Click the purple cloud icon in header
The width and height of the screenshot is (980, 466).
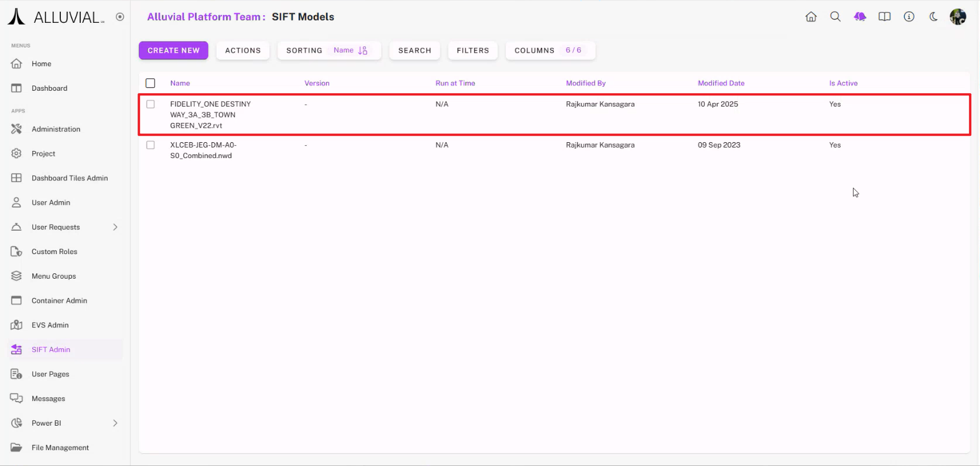click(x=860, y=17)
